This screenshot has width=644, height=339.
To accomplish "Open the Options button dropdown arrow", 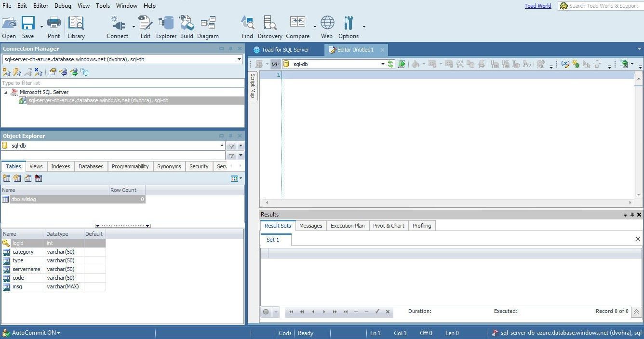I will (364, 26).
